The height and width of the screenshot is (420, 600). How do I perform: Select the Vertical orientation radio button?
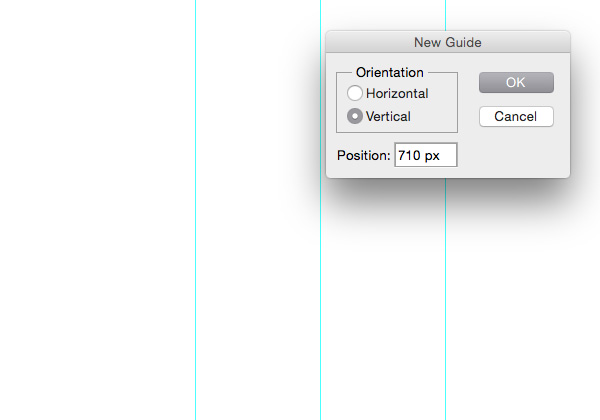click(355, 116)
